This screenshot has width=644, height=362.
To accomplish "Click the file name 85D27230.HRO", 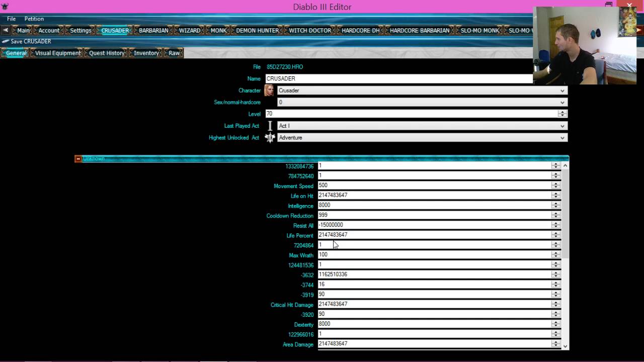I will [x=285, y=67].
